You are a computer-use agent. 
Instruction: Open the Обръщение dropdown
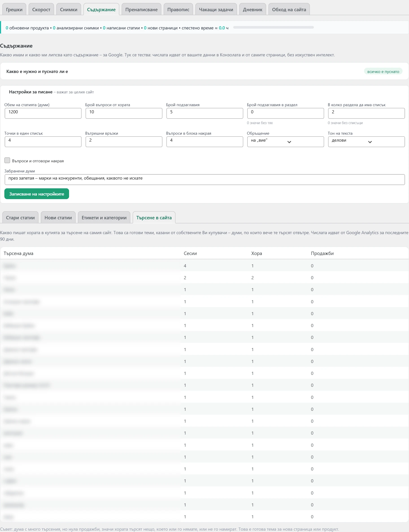(x=285, y=141)
